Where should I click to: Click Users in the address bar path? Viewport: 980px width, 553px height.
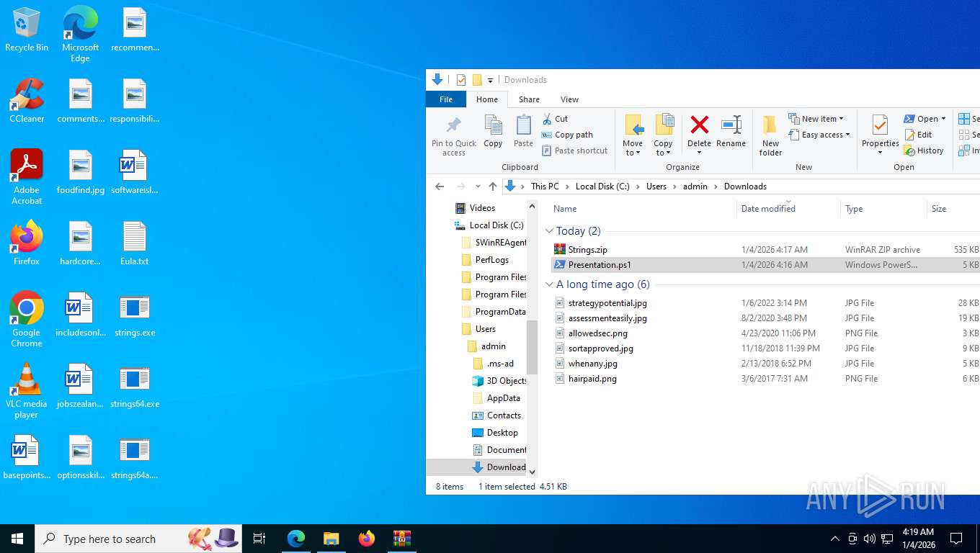[x=656, y=186]
